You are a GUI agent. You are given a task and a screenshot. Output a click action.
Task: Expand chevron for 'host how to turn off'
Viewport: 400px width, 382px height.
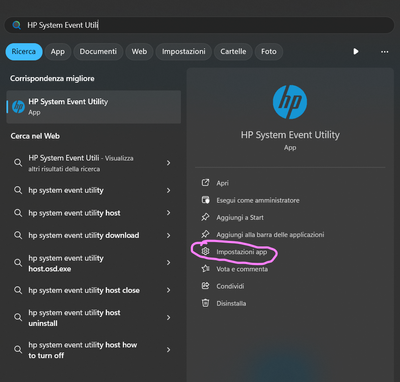tap(168, 350)
